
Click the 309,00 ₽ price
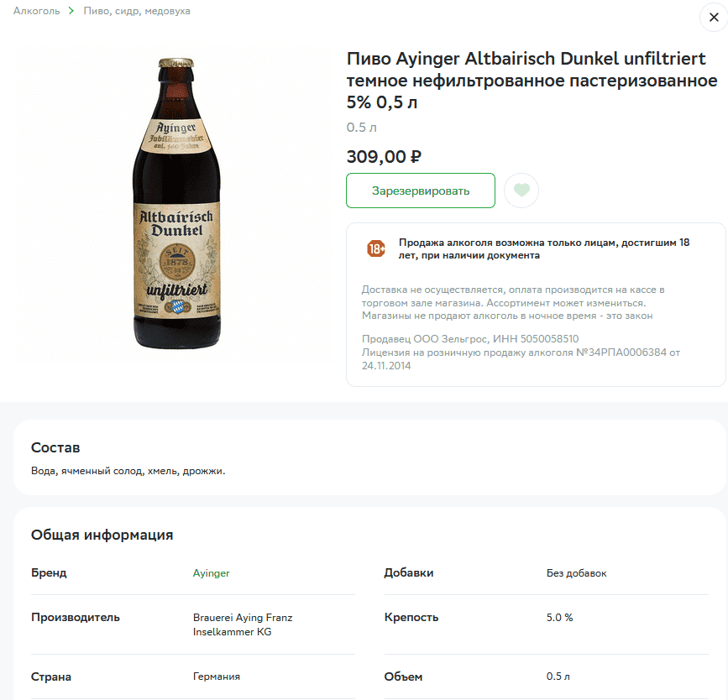384,157
